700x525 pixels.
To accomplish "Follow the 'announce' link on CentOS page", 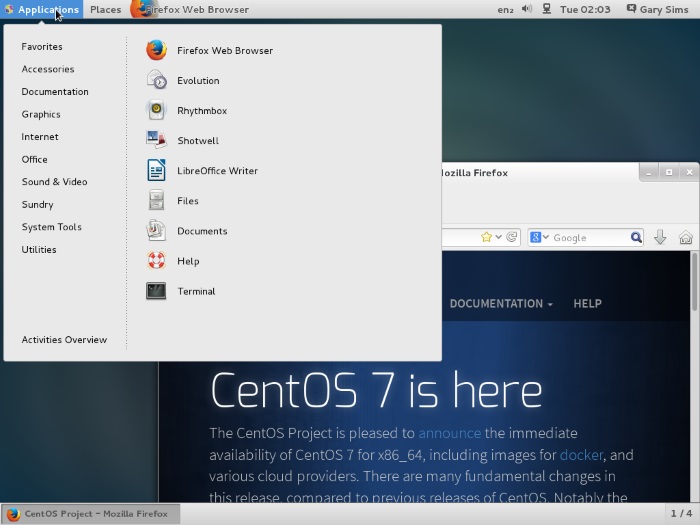I will click(x=450, y=433).
